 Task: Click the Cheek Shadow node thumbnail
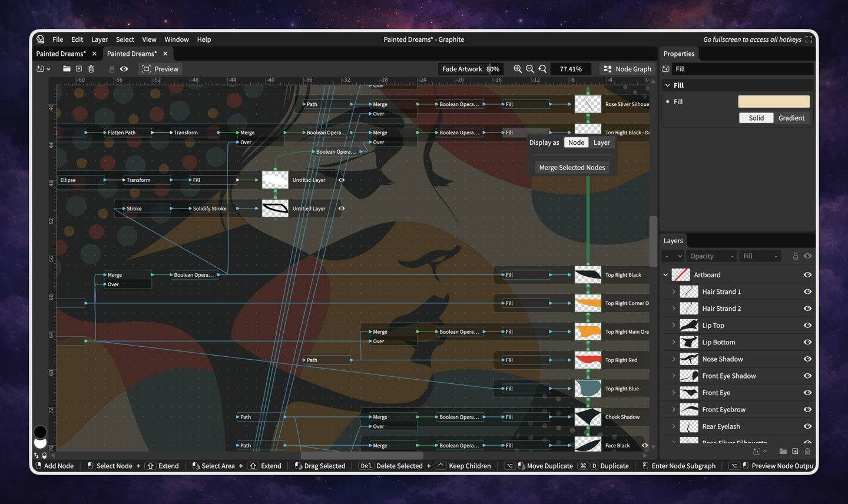pyautogui.click(x=588, y=417)
